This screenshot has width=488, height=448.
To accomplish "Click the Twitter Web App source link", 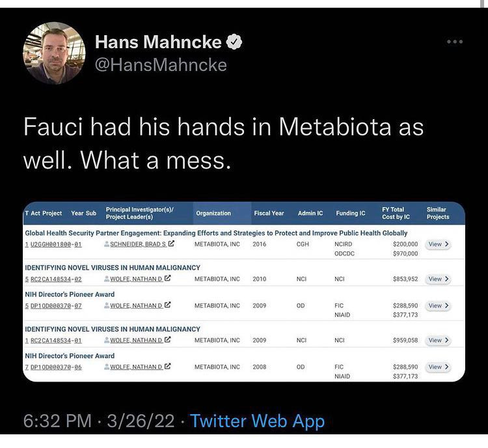I will point(257,421).
